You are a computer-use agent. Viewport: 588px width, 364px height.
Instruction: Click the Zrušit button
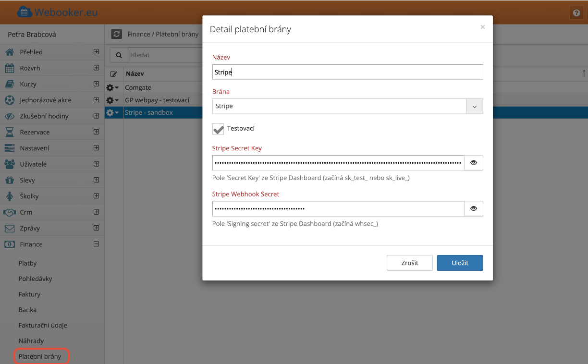410,263
